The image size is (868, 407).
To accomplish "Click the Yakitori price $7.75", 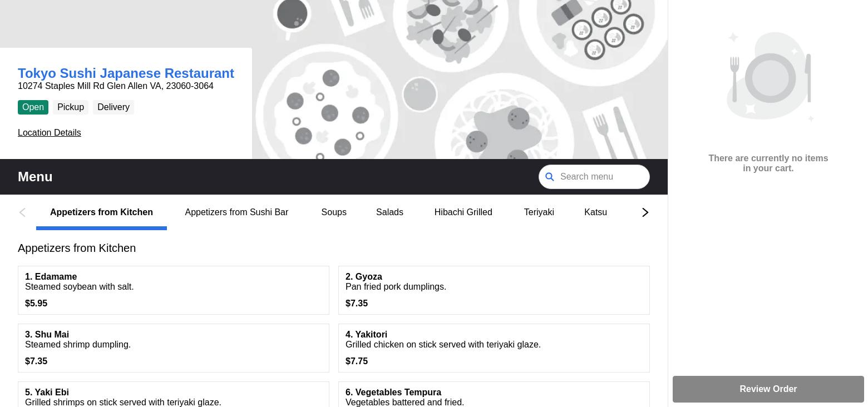I will pos(357,361).
